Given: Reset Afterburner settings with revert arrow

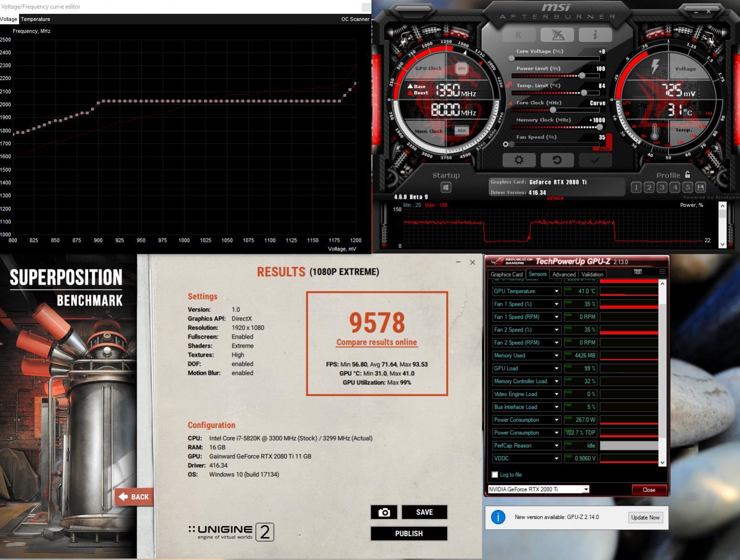Looking at the screenshot, I should pyautogui.click(x=557, y=160).
